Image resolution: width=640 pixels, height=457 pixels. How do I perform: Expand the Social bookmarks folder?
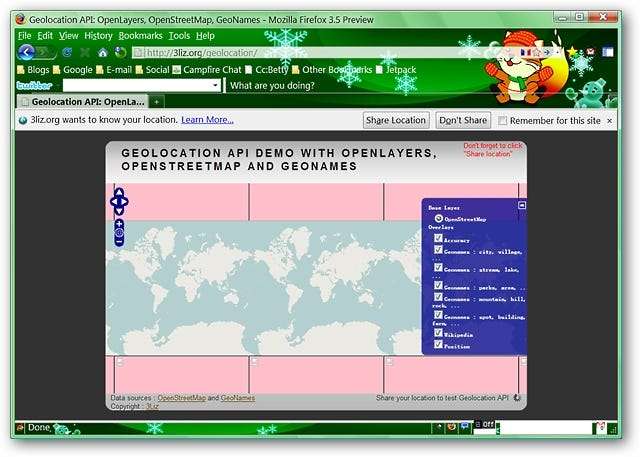(151, 69)
